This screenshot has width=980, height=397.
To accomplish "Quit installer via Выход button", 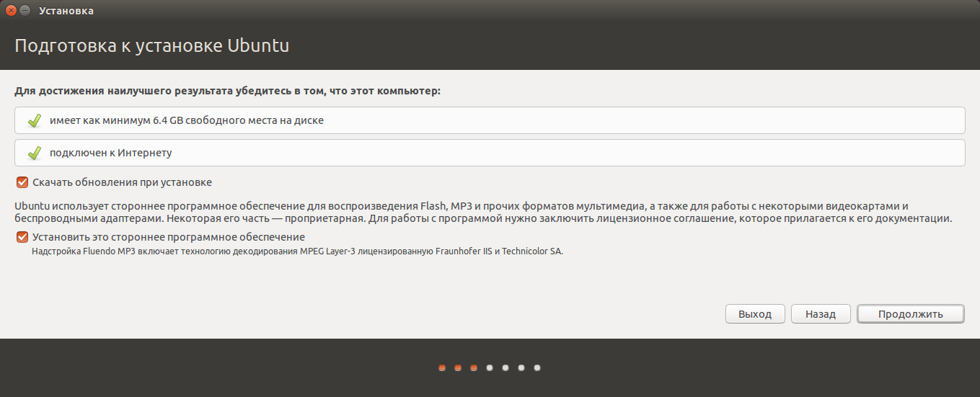I will (755, 314).
